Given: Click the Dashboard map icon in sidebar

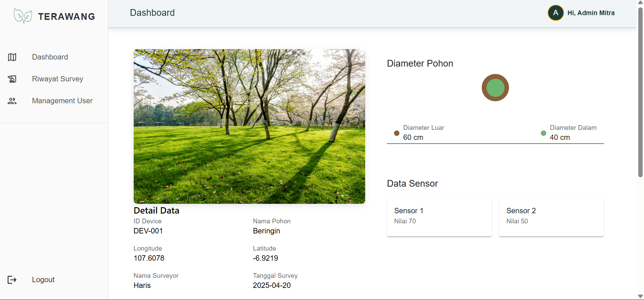Looking at the screenshot, I should pos(12,57).
